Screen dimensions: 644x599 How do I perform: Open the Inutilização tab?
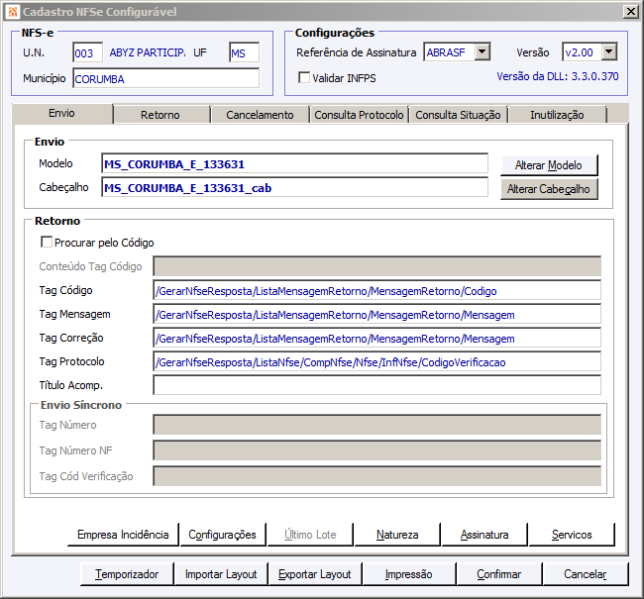(557, 115)
